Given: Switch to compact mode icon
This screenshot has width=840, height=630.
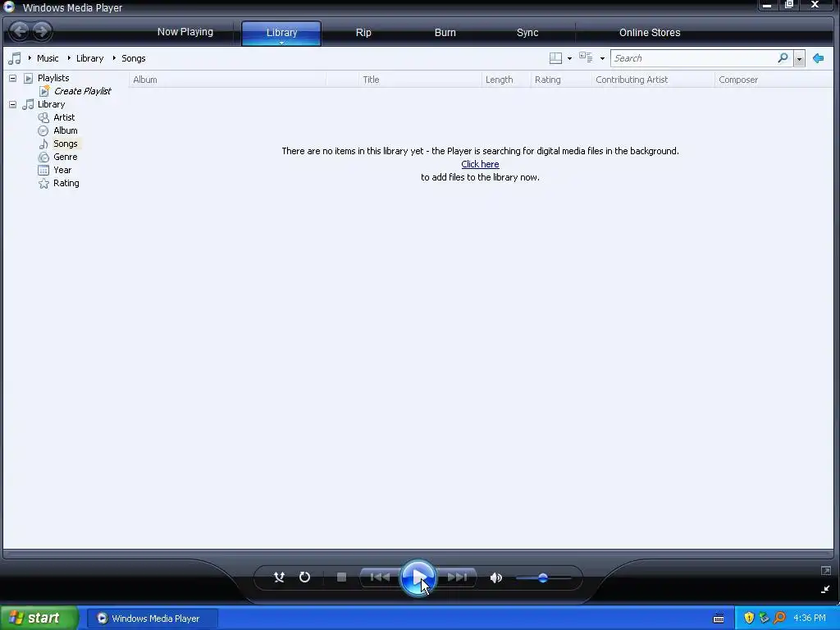Looking at the screenshot, I should [x=825, y=589].
